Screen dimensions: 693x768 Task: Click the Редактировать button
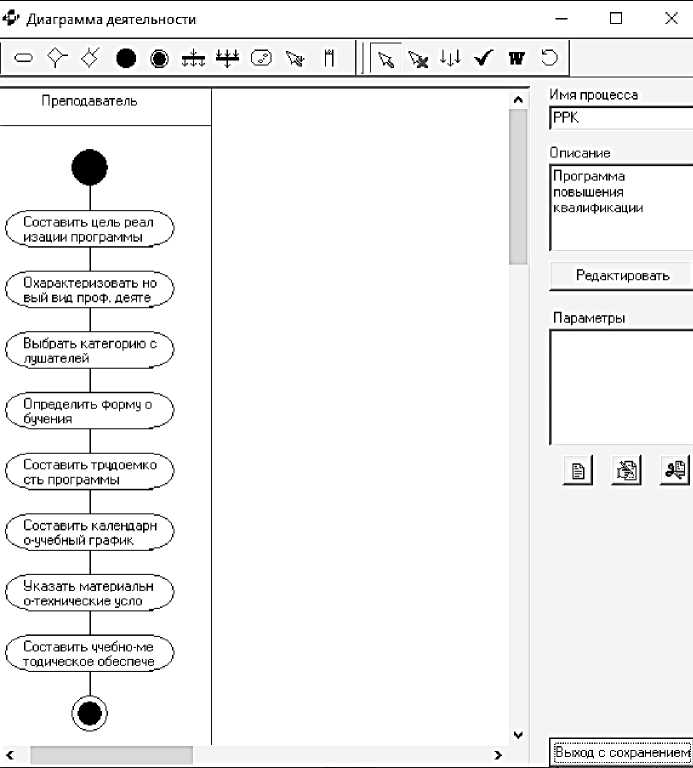pyautogui.click(x=622, y=276)
